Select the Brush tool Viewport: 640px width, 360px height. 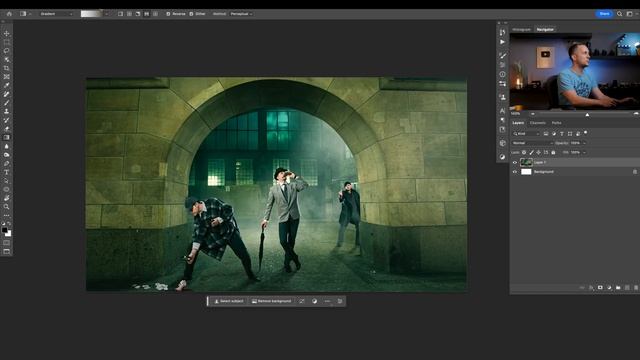(x=7, y=103)
